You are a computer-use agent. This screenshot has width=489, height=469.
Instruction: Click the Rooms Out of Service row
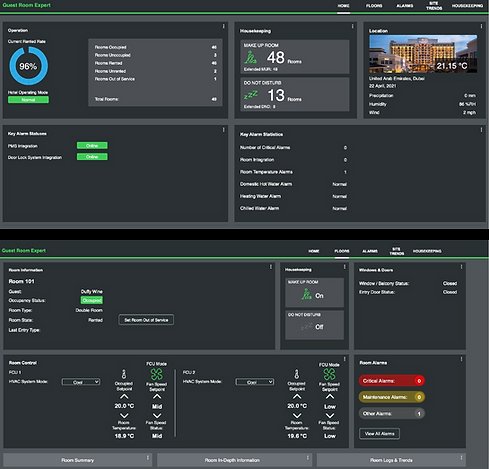tap(155, 79)
